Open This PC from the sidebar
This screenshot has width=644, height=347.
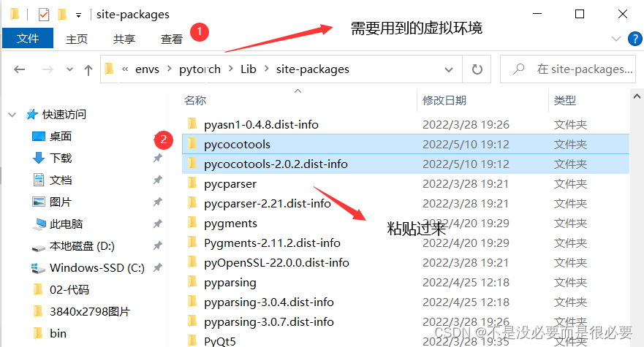click(66, 224)
